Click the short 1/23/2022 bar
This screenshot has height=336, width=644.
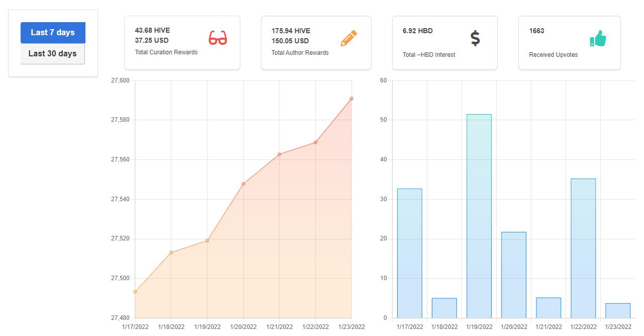pos(618,311)
